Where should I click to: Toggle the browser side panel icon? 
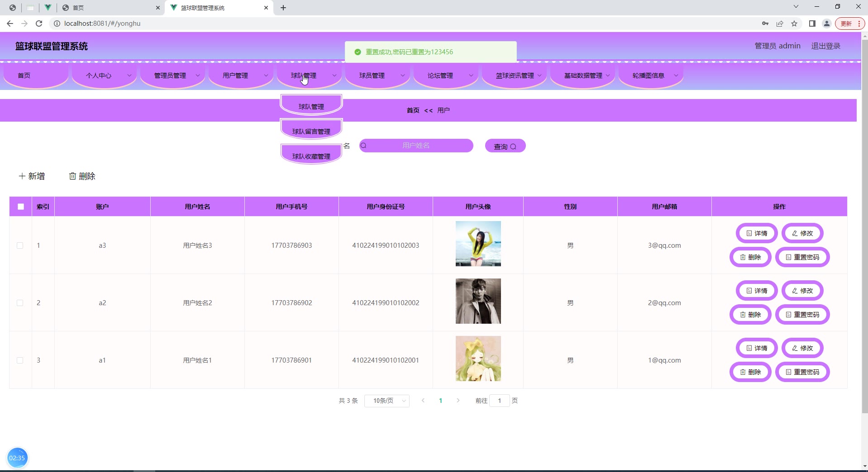[x=812, y=24]
